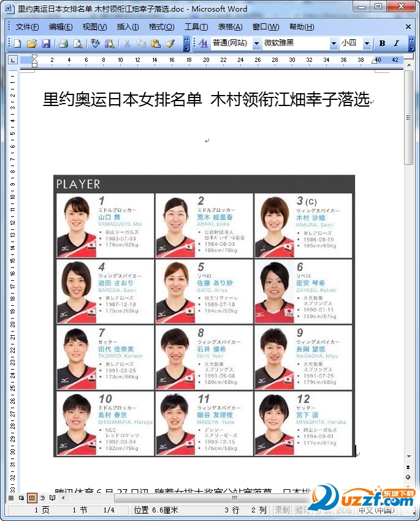Open the 格式(O) menu
The height and width of the screenshot is (521, 420).
tap(161, 27)
